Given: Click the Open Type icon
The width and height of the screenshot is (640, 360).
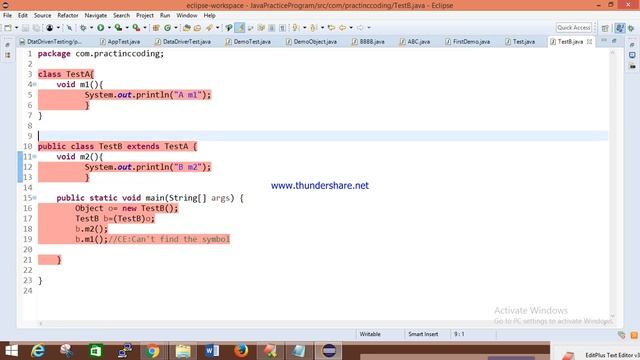Looking at the screenshot, I should [x=187, y=28].
